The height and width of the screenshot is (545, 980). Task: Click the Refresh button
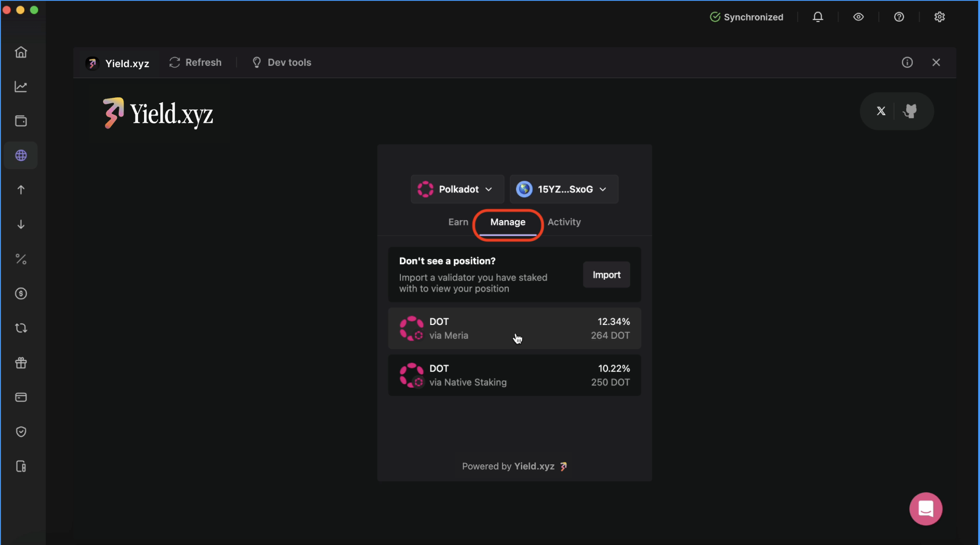[x=196, y=63]
